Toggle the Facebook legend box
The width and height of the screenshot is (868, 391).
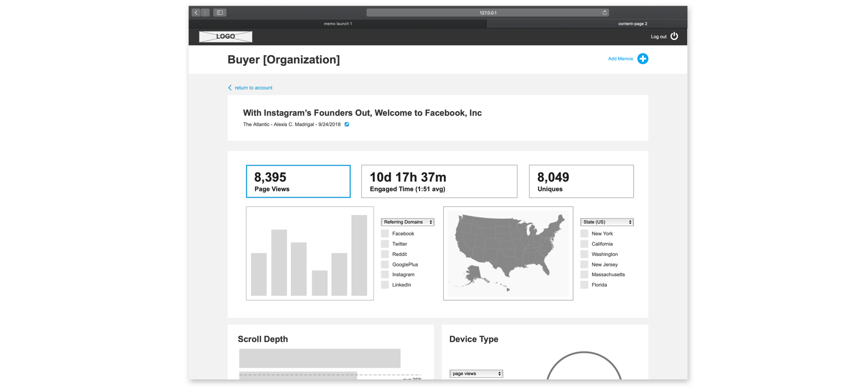click(x=385, y=233)
